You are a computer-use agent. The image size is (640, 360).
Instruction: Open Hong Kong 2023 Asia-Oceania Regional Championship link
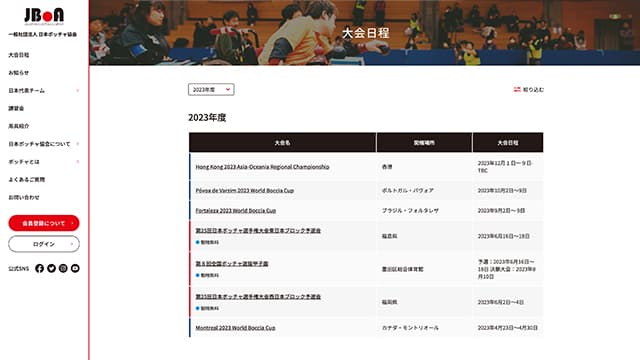[x=262, y=167]
